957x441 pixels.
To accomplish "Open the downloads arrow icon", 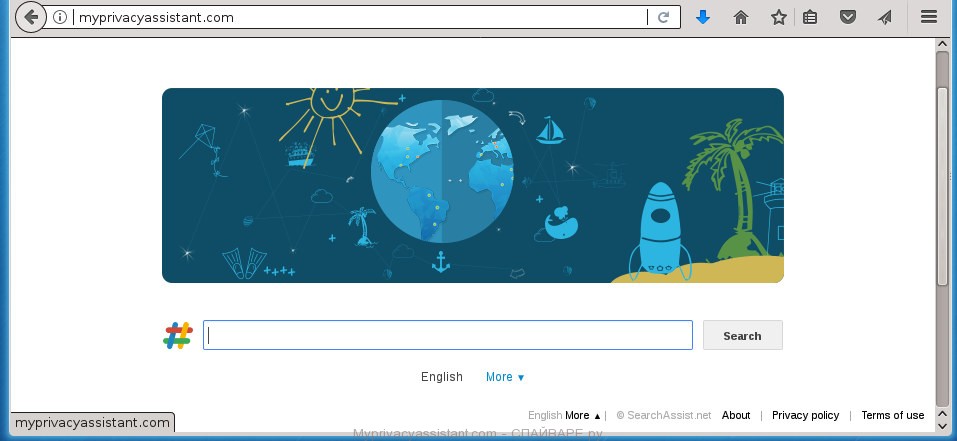I will point(703,17).
